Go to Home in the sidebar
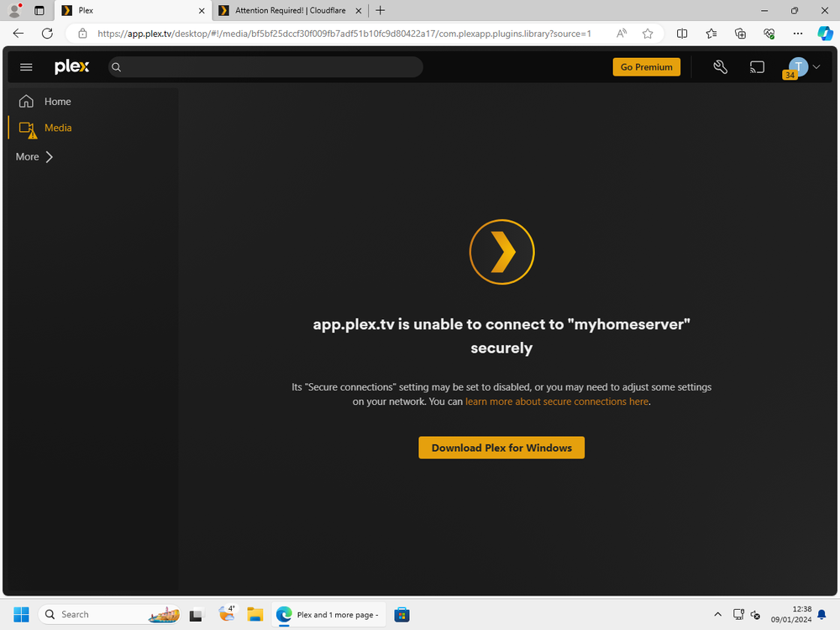 point(57,102)
